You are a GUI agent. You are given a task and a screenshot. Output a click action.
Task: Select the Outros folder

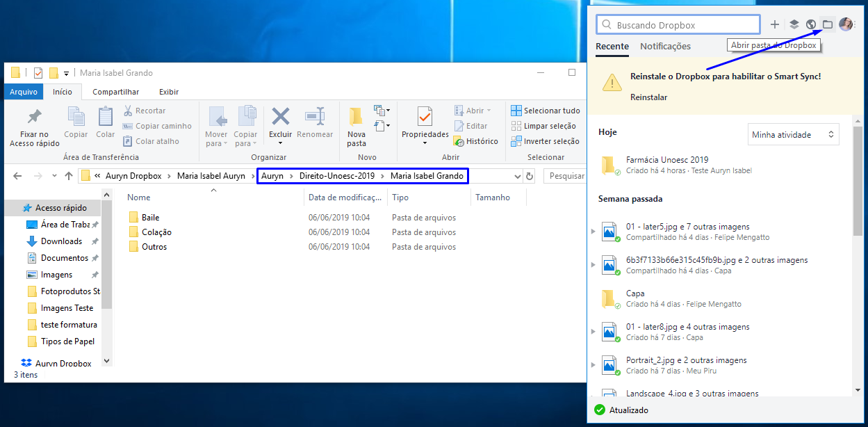[x=154, y=247]
